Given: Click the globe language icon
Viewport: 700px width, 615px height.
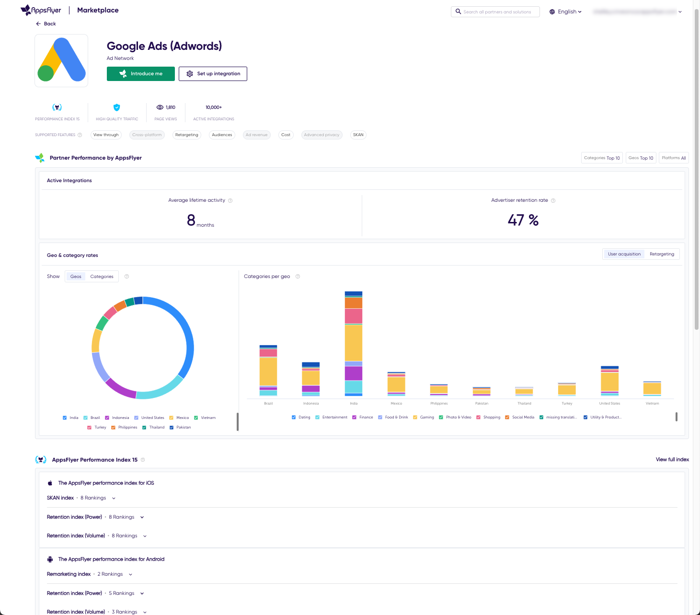Looking at the screenshot, I should point(552,12).
